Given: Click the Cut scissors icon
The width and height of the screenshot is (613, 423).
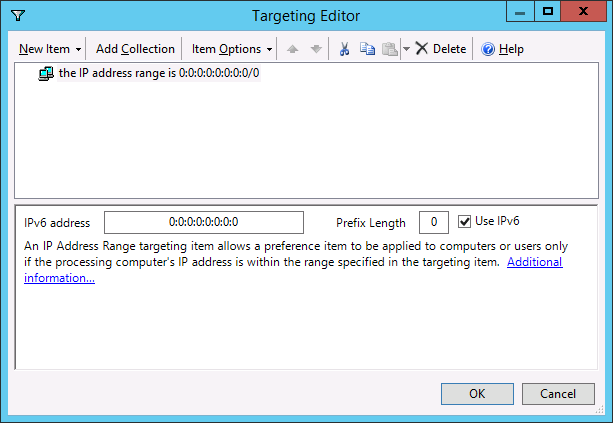Looking at the screenshot, I should pos(345,49).
